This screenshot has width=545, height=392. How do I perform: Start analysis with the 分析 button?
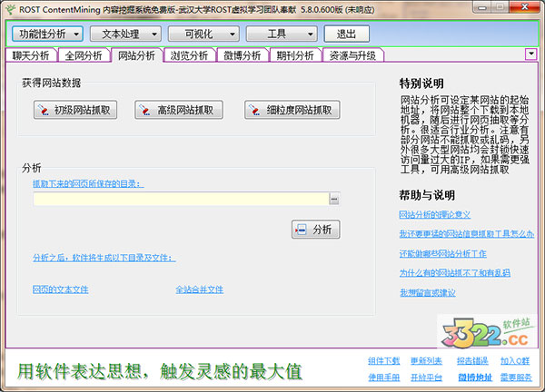[315, 230]
